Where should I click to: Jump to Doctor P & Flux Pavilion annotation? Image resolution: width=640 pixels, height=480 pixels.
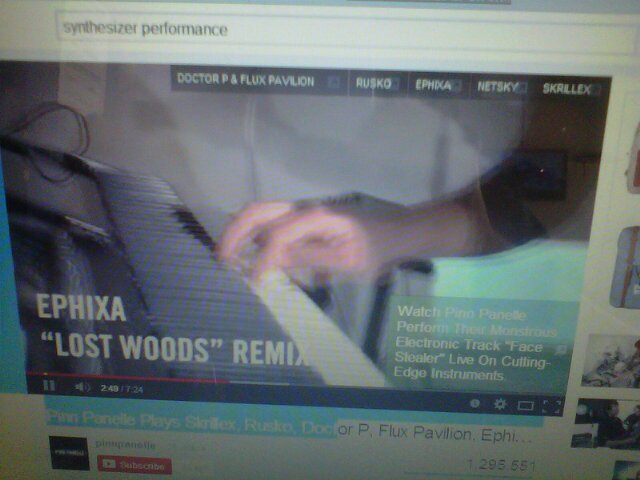click(x=258, y=80)
